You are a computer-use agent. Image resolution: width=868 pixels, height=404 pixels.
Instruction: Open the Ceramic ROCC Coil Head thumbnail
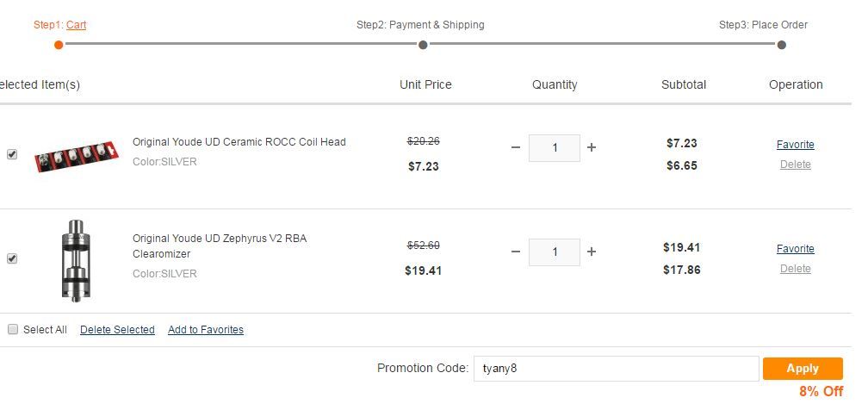coord(77,156)
